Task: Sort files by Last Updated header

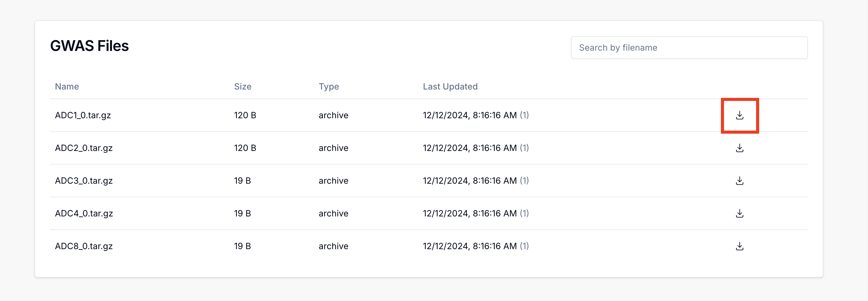Action: (450, 87)
